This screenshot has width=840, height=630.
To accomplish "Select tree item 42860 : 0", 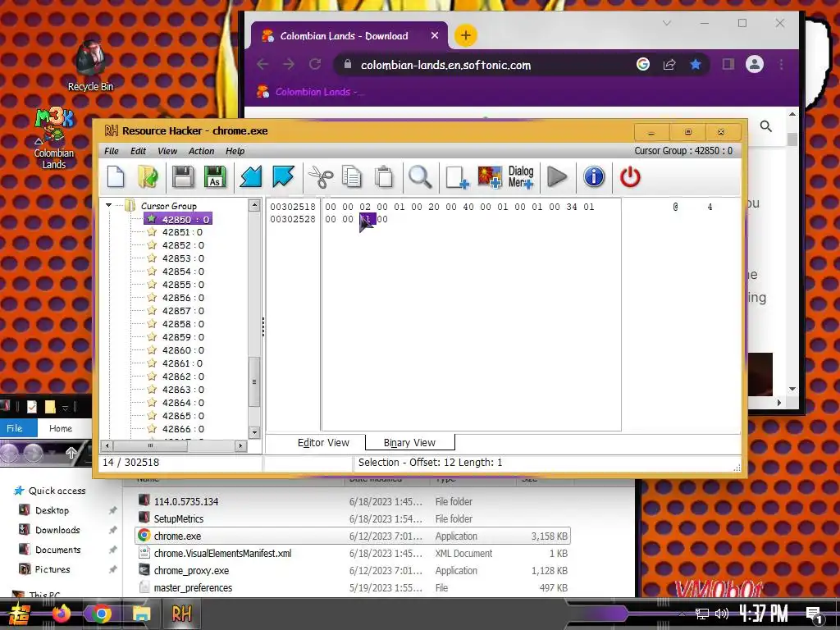I will tap(183, 349).
